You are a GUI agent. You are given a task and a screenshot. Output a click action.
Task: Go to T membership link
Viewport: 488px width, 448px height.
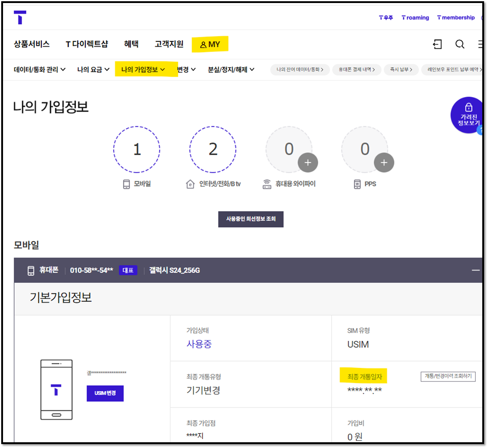456,18
